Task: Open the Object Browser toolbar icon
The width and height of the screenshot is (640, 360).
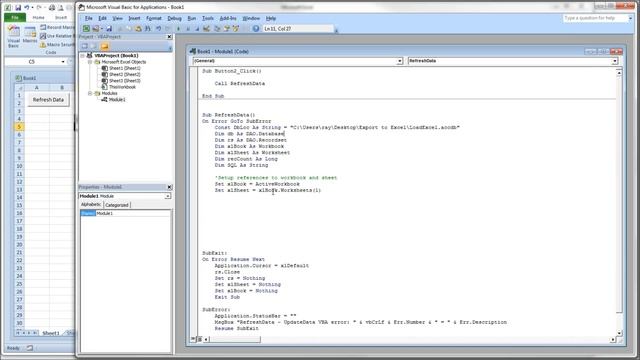Action: tap(236, 29)
